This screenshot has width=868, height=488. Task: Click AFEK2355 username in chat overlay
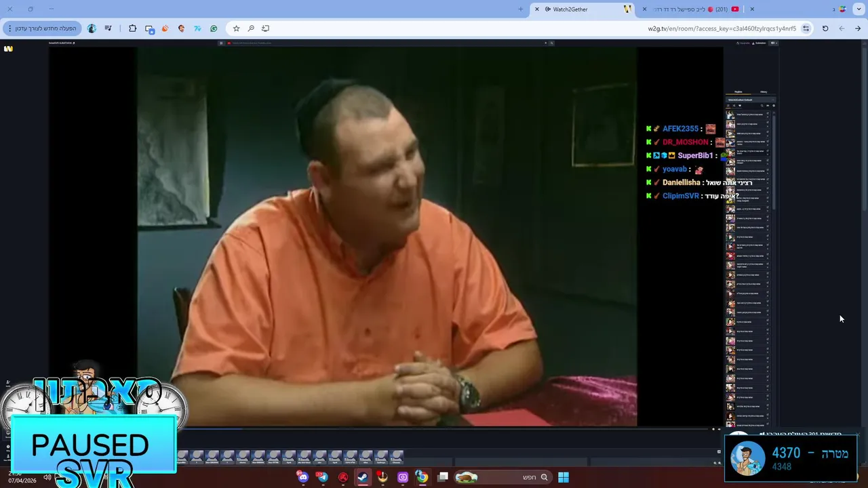680,129
